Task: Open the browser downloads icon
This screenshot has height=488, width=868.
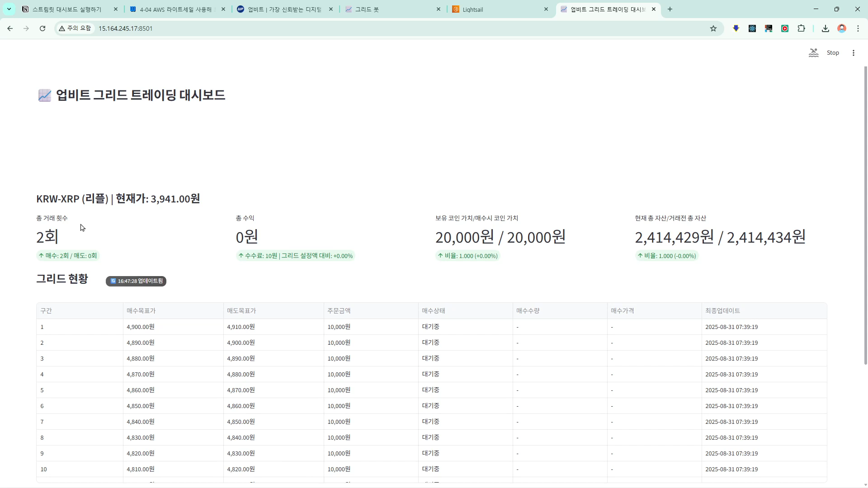Action: click(x=826, y=28)
